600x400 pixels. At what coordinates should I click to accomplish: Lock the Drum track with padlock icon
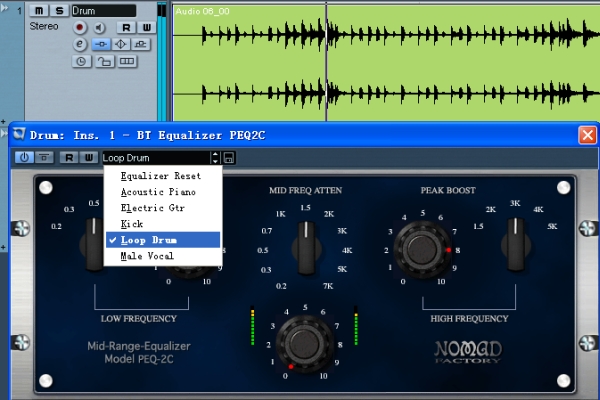104,61
